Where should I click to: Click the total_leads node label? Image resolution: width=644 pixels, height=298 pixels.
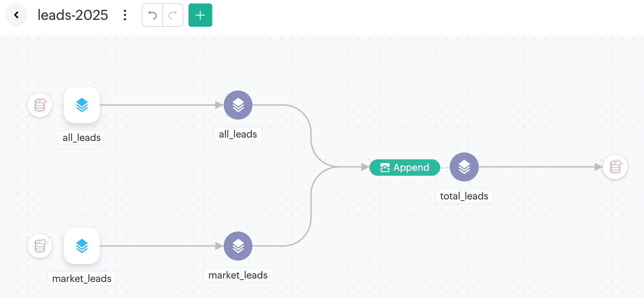pos(464,196)
